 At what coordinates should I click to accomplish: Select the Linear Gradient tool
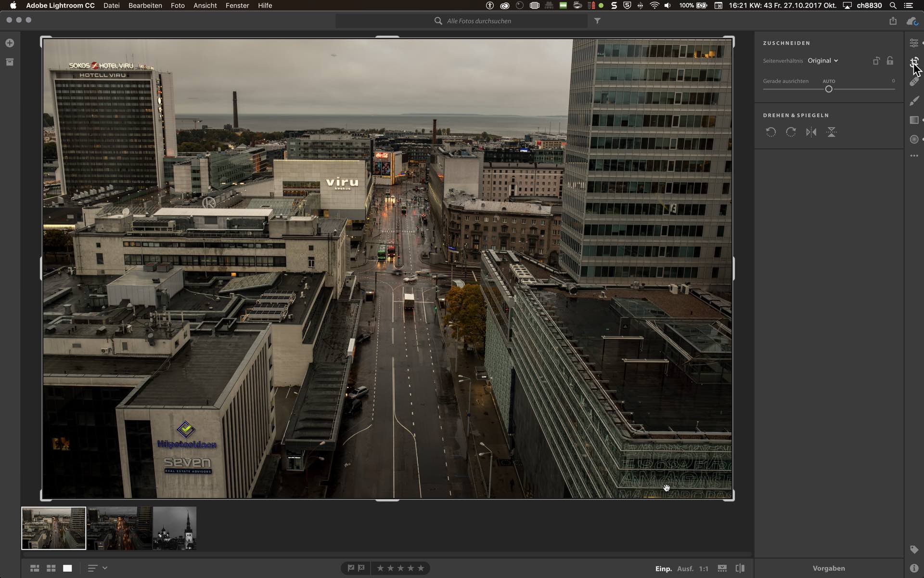tap(914, 120)
